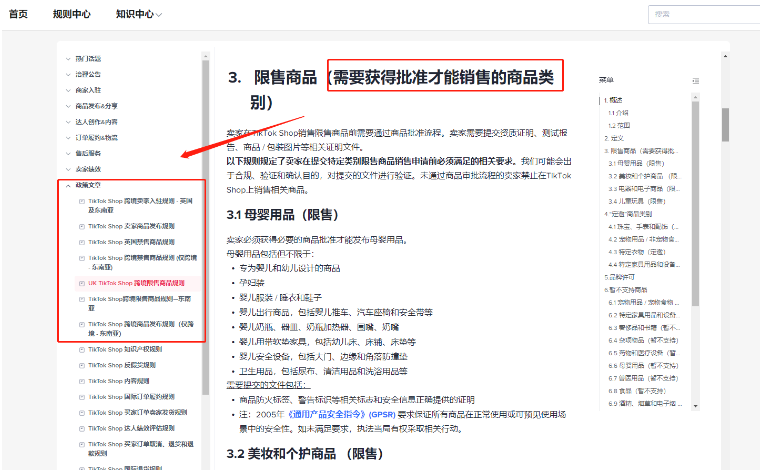Collapse the outline panel via 菜单 icon
Image resolution: width=763 pixels, height=474 pixels.
696,79
